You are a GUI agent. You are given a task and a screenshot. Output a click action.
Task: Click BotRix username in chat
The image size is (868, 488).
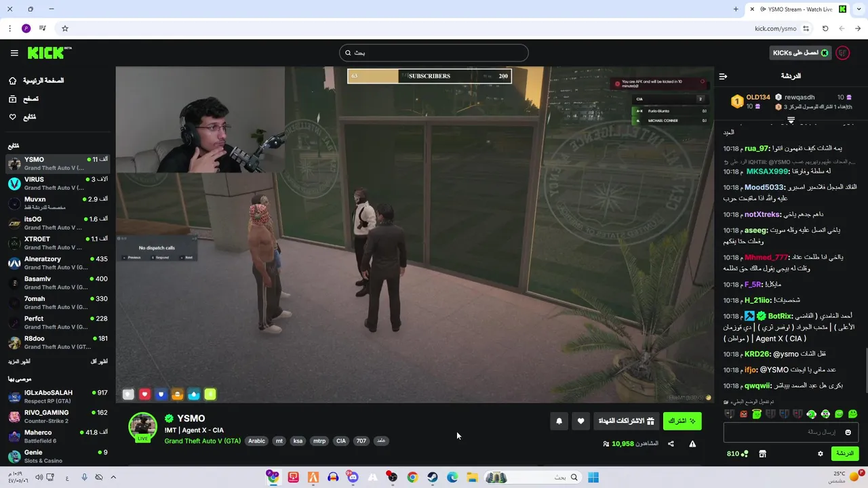[781, 316]
